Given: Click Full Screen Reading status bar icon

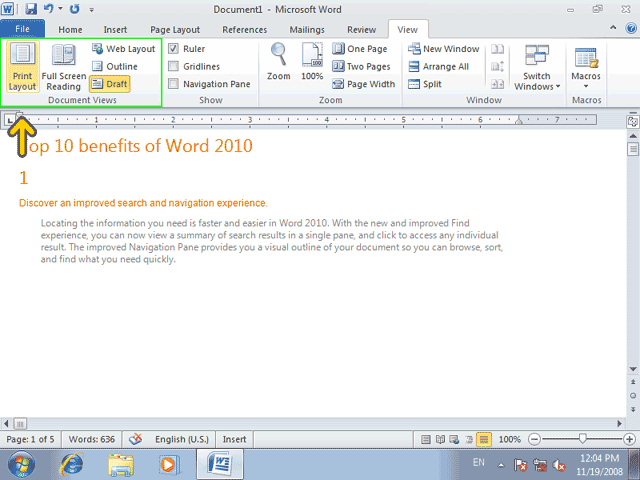Looking at the screenshot, I should (x=440, y=440).
